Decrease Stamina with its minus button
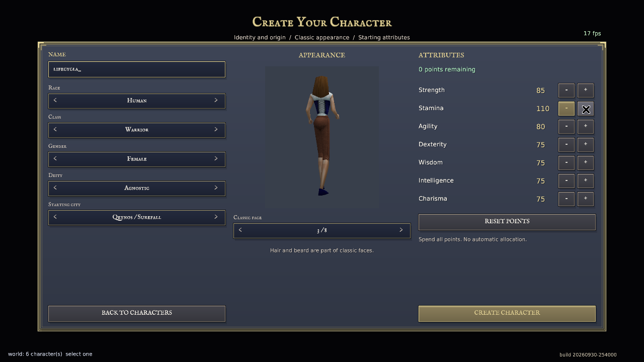 point(567,109)
